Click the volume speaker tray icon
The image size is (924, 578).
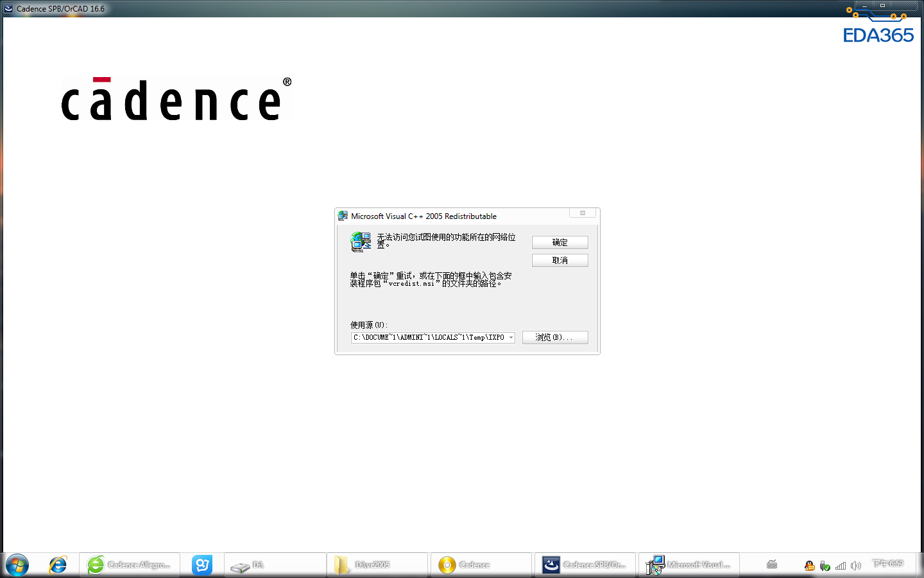tap(855, 566)
